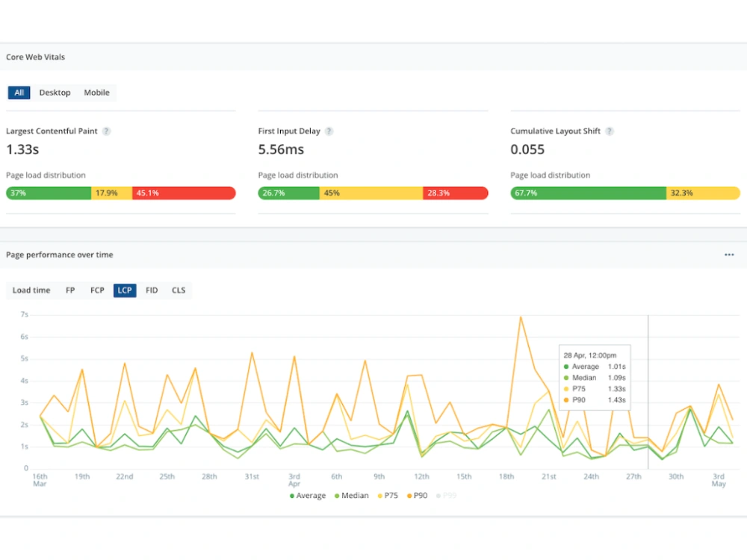Click the Largest Contentful Paint title
Image resolution: width=747 pixels, height=560 pixels.
[52, 131]
